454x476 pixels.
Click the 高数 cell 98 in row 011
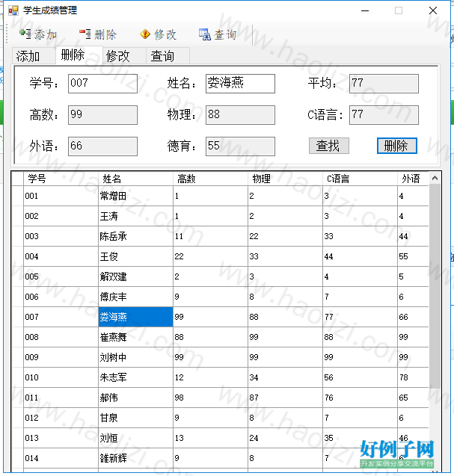tap(210, 398)
